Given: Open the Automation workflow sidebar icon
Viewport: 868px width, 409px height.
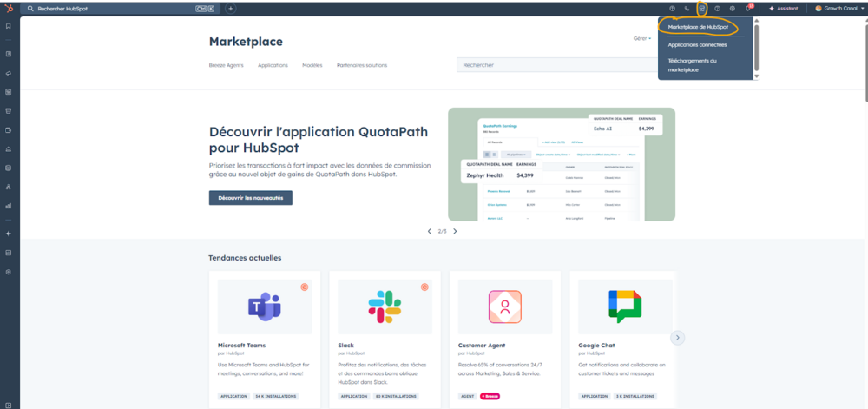Looking at the screenshot, I should (x=9, y=187).
